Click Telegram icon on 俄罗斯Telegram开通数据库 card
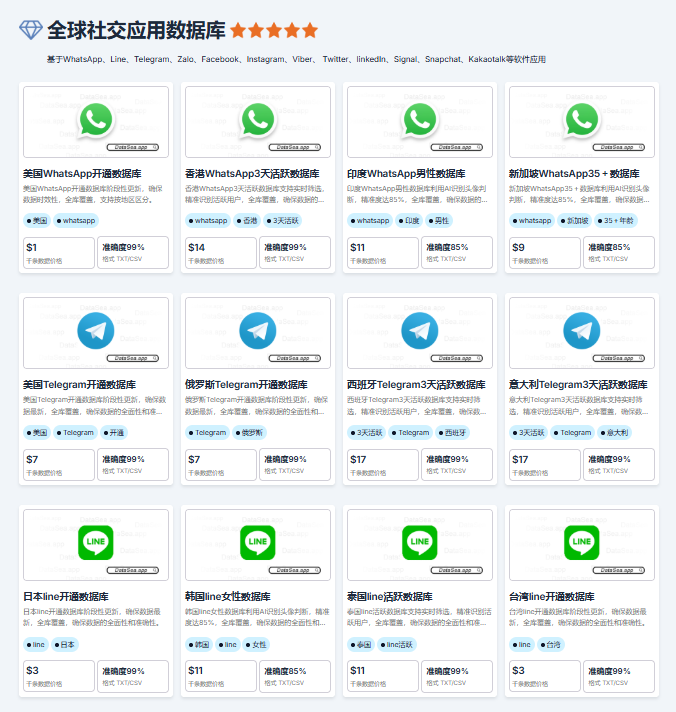The image size is (676, 712). pyautogui.click(x=258, y=331)
